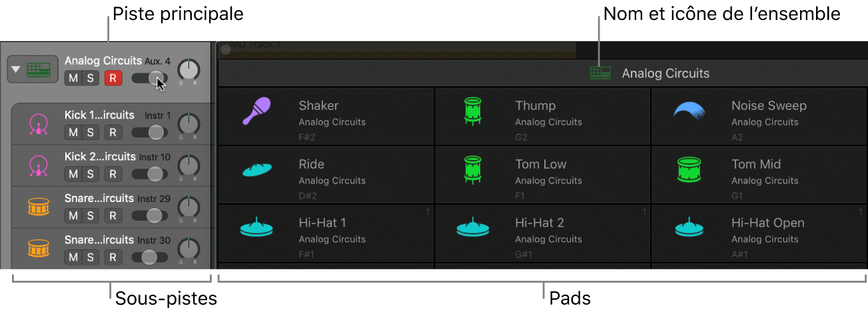The width and height of the screenshot is (868, 312).
Task: Click the Hi-Hat Open cymbal icon
Action: click(689, 228)
